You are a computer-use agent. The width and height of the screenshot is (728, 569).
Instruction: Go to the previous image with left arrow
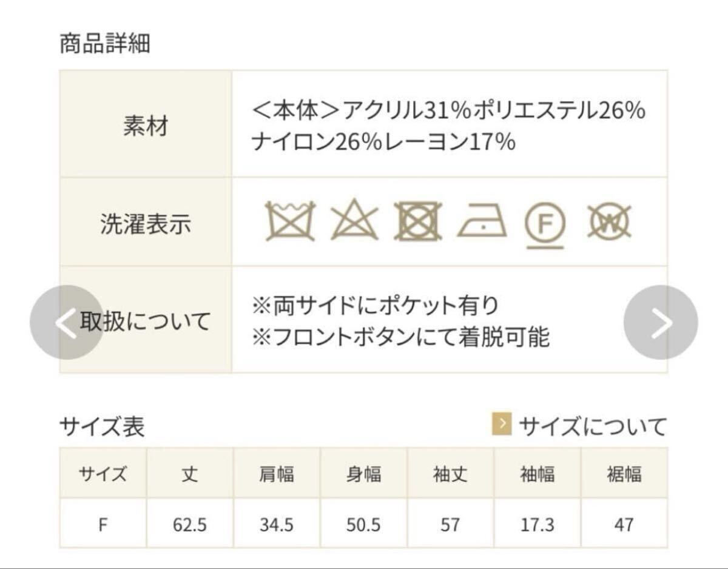[x=66, y=323]
